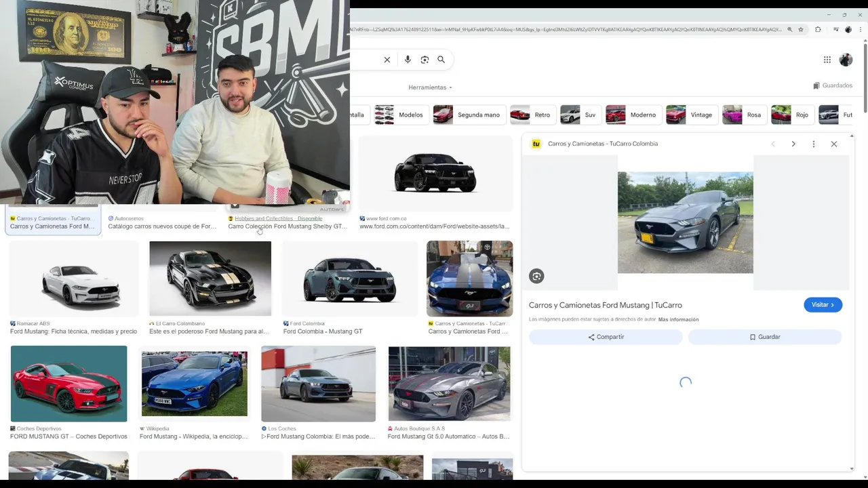
Task: Filter by the Suv chip
Action: (x=580, y=115)
